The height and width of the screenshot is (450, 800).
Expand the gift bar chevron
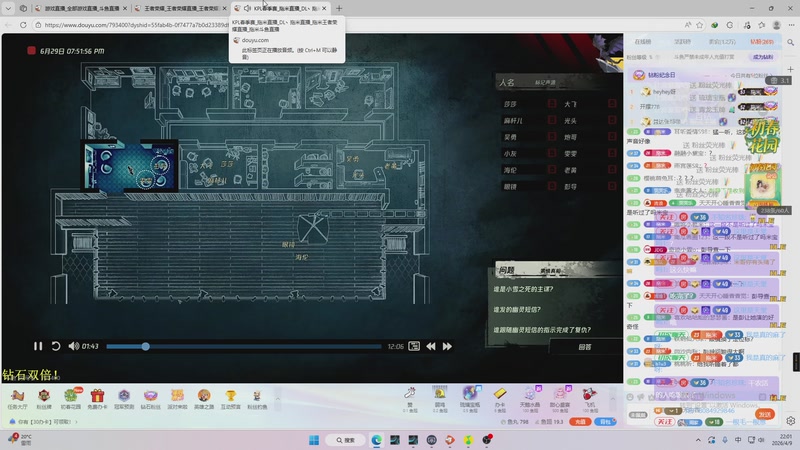[613, 399]
